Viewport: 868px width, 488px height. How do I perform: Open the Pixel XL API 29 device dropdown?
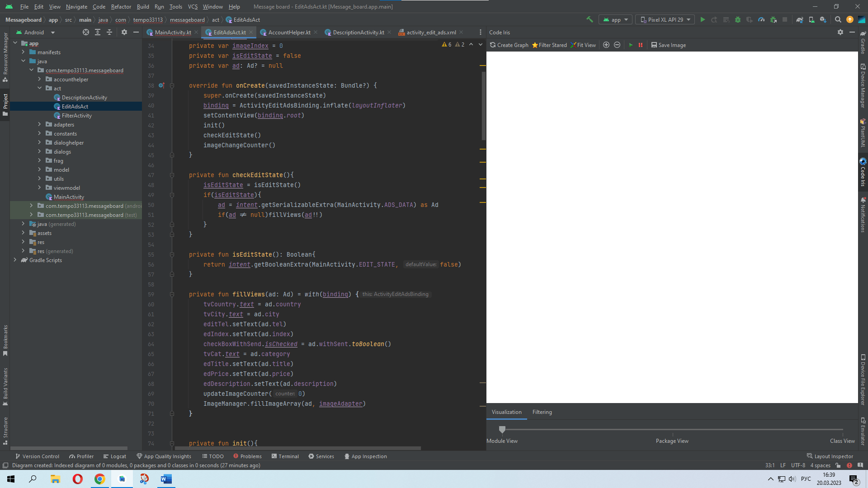click(665, 19)
